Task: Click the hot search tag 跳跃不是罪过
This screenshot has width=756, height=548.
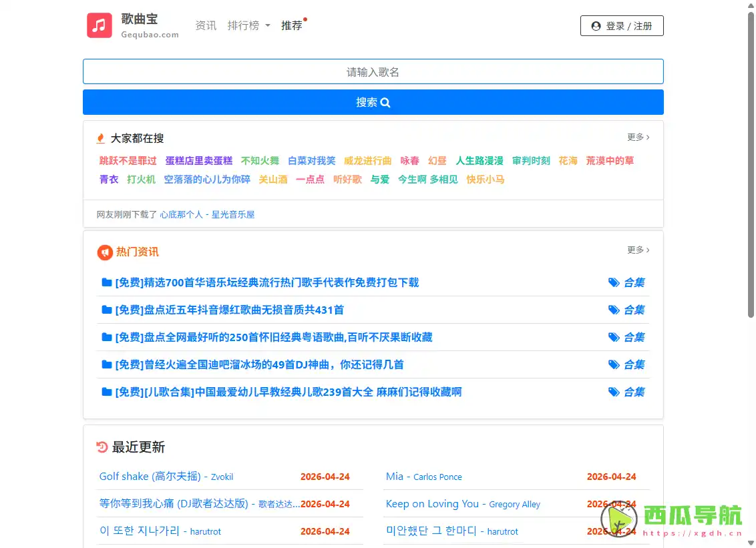Action: point(128,161)
